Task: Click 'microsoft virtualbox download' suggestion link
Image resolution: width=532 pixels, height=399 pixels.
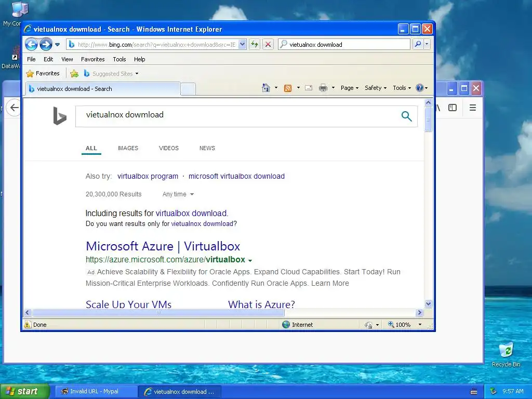Action: pos(236,177)
